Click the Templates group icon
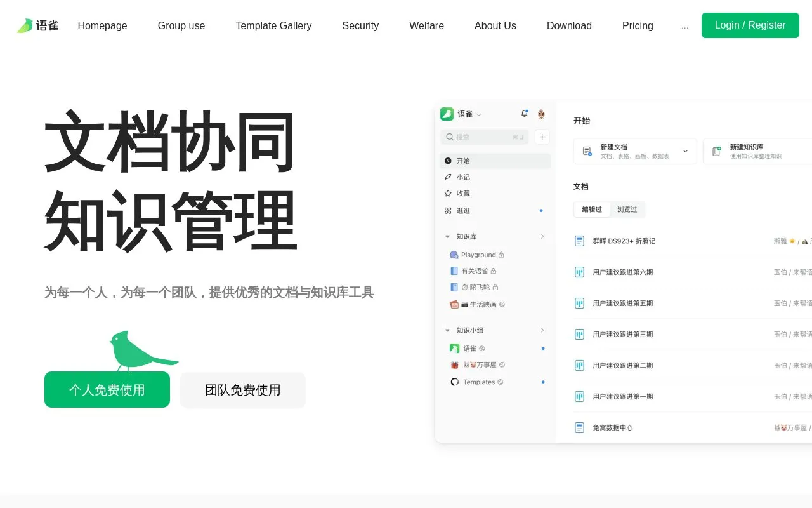812x508 pixels. (x=454, y=382)
